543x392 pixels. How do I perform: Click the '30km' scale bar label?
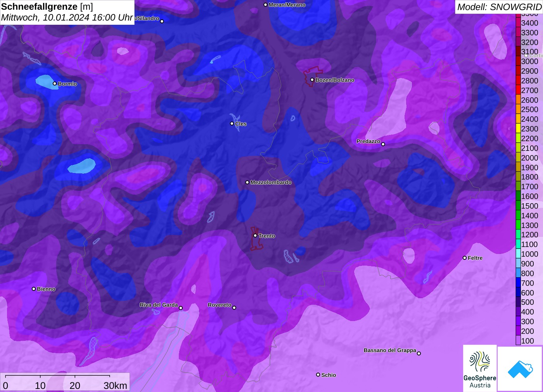(115, 385)
